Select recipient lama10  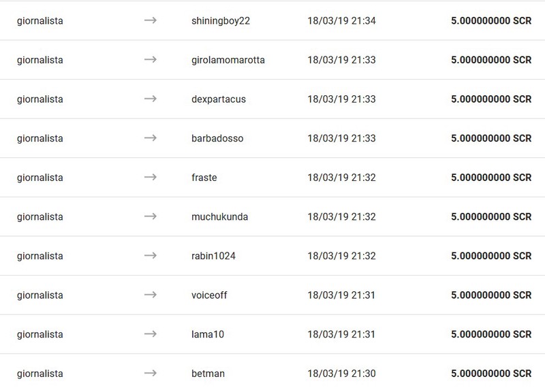click(208, 334)
